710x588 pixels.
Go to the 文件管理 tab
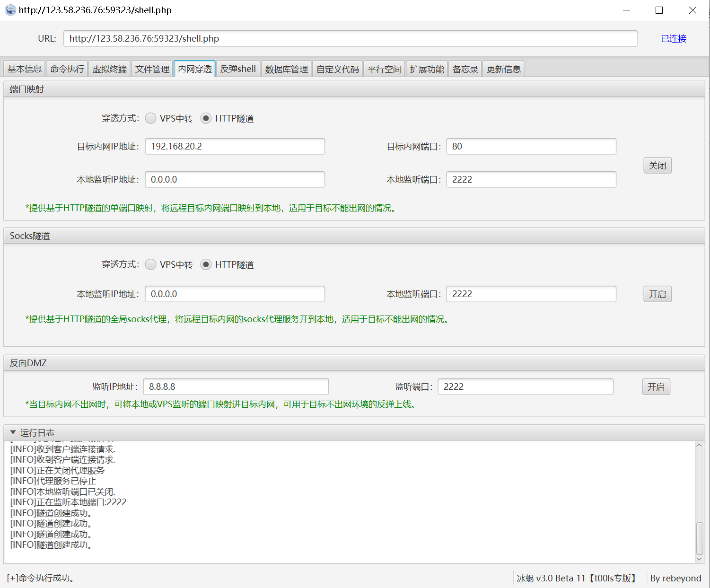coord(152,69)
